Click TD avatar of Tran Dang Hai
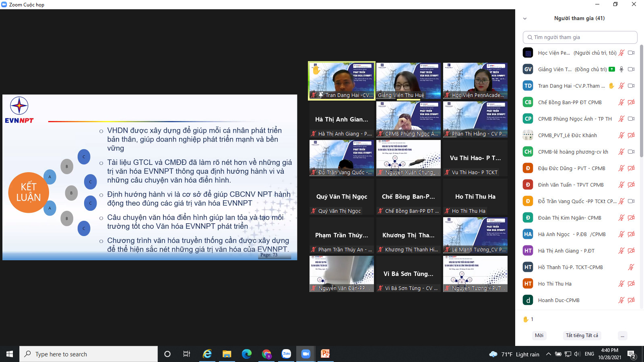Screen dimensions: 644x362 (528, 86)
